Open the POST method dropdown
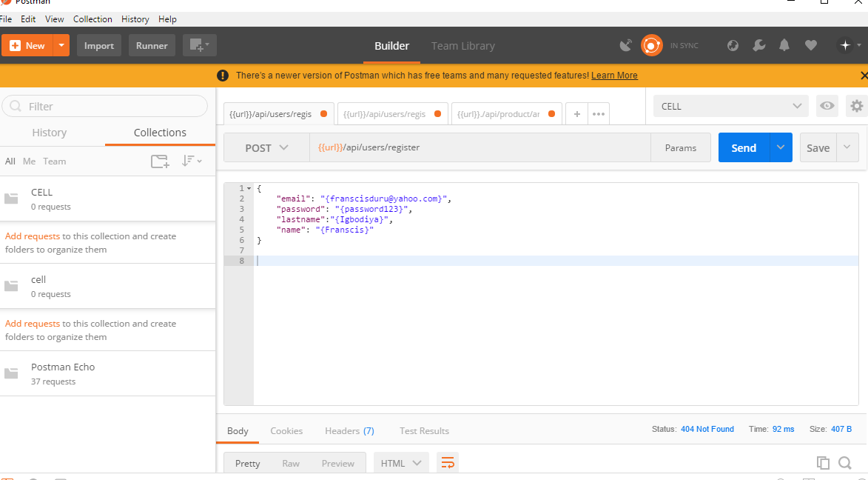868x480 pixels. (267, 147)
